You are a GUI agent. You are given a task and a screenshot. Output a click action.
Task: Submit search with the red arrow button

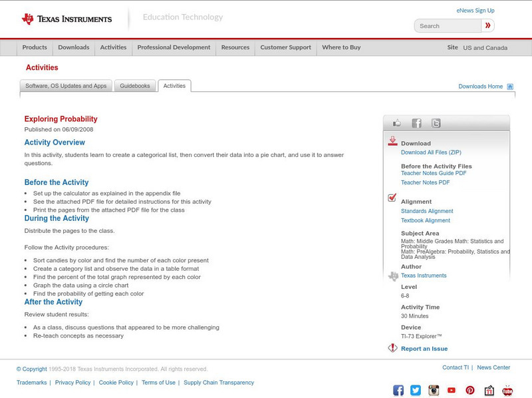[487, 25]
